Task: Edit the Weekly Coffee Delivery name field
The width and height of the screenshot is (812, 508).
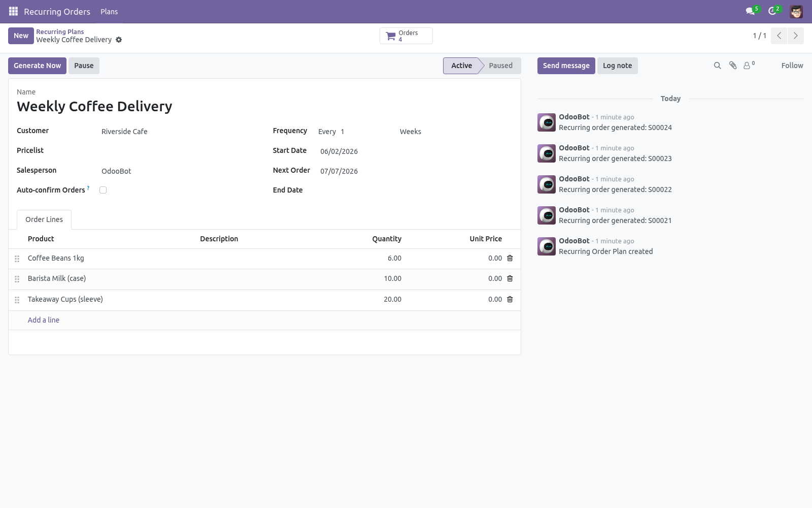Action: (x=264, y=106)
